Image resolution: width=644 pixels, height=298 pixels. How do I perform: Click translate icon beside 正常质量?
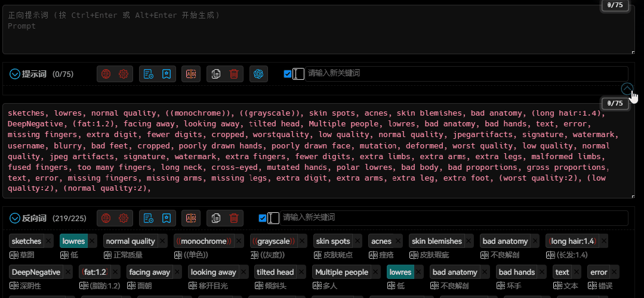[107, 255]
